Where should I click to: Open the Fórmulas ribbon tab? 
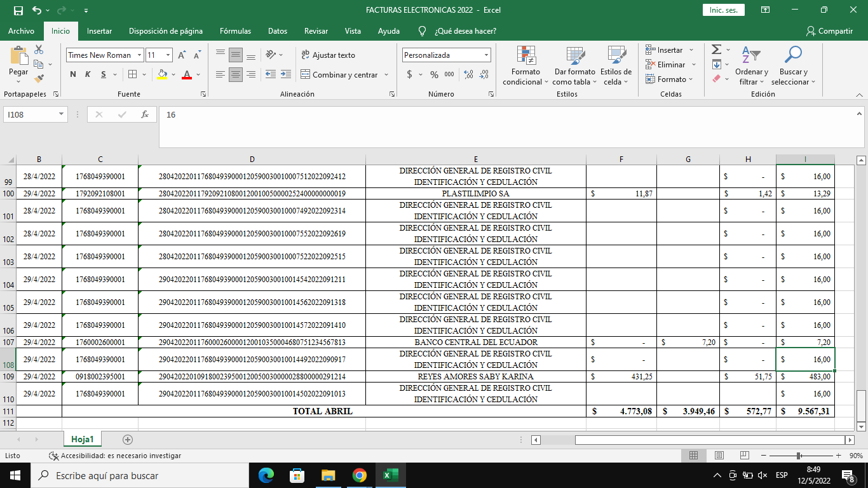(235, 31)
